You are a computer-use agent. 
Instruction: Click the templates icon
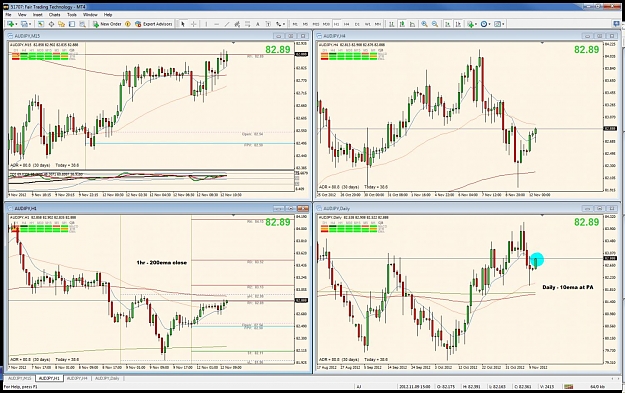[x=497, y=24]
